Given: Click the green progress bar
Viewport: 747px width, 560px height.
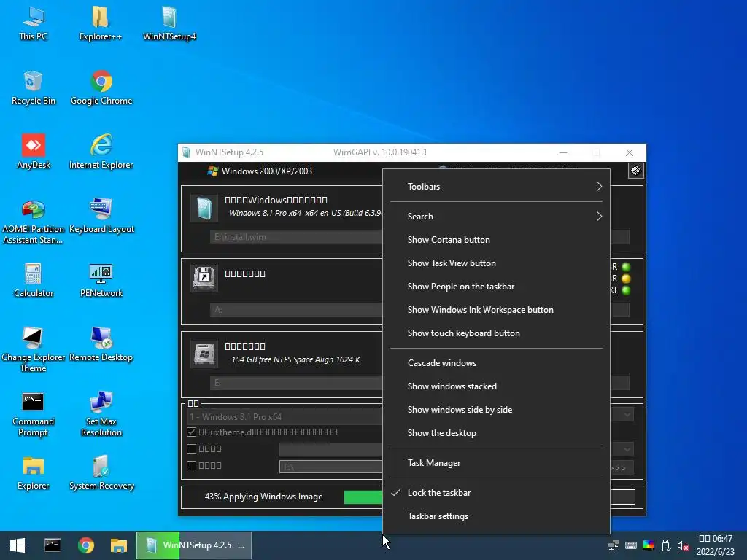Looking at the screenshot, I should click(x=363, y=497).
